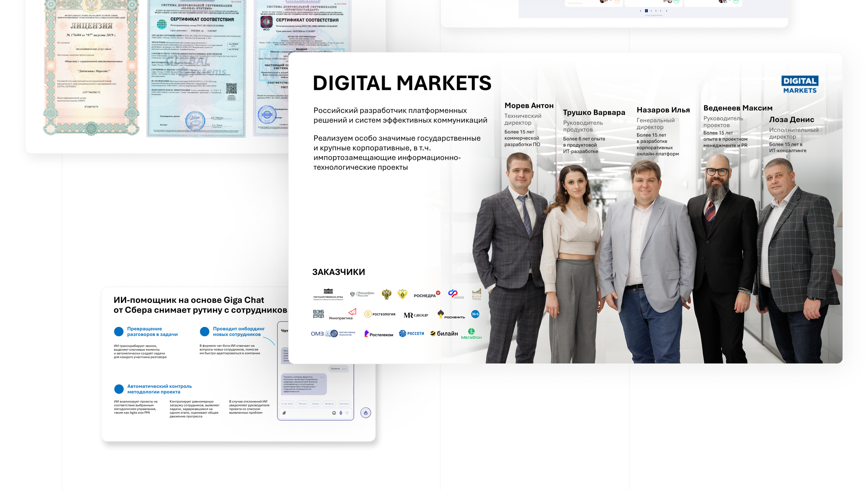Hit the paper-plane send message icon

click(x=347, y=413)
